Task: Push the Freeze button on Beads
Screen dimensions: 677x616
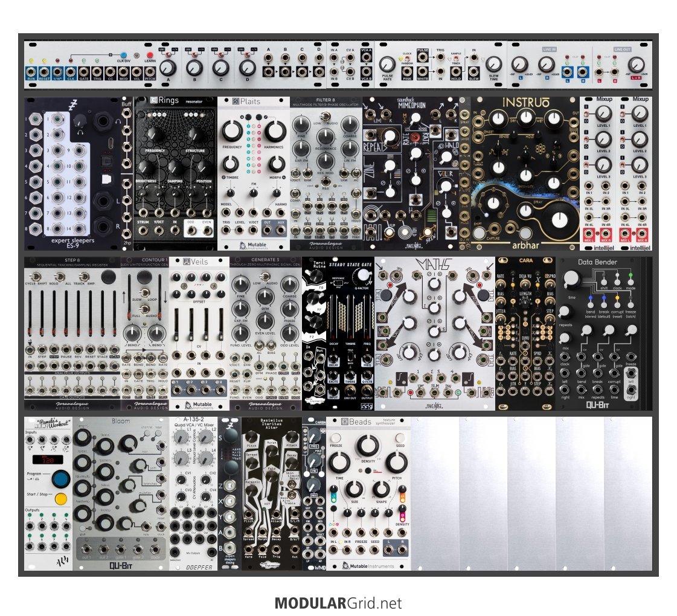Action: 336,437
